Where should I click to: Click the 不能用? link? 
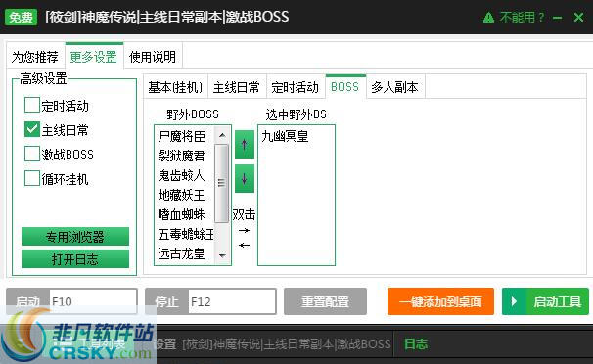tap(522, 18)
